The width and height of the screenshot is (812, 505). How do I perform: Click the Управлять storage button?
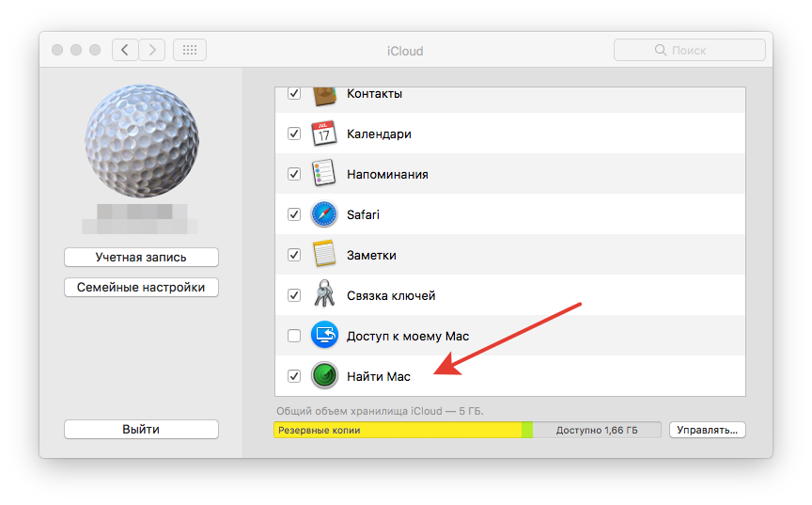[708, 430]
